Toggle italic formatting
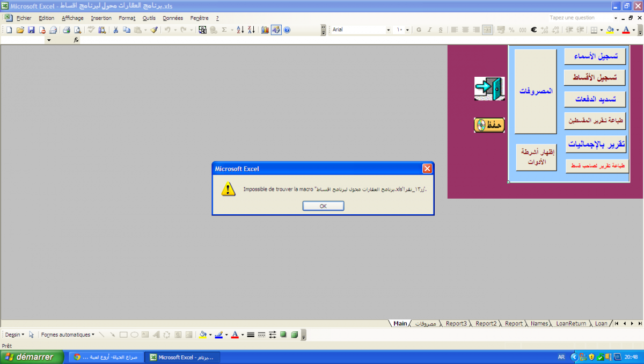Viewport: 644px width, 364px height. (429, 30)
